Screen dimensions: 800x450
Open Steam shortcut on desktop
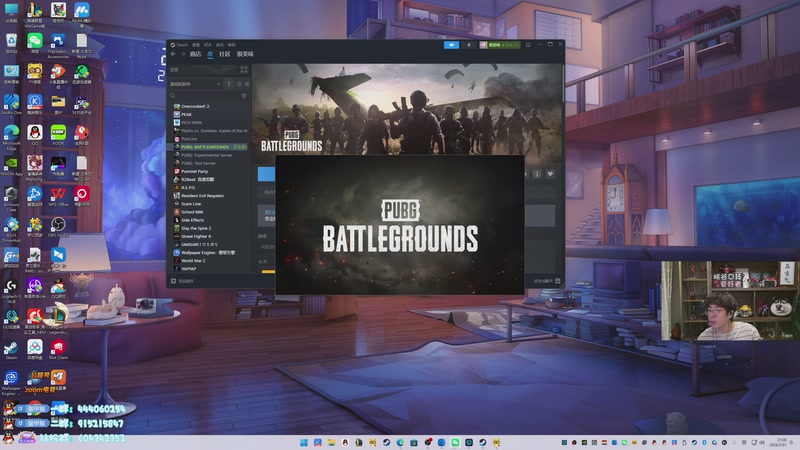pyautogui.click(x=11, y=350)
